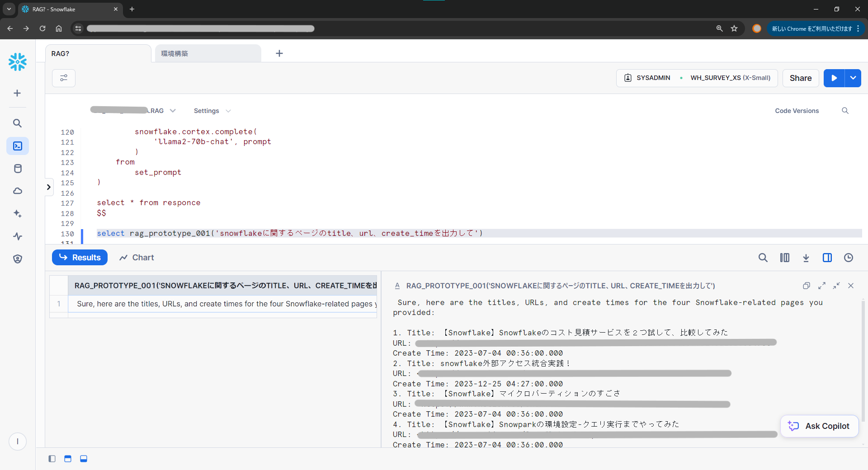Close the cell detail panel
This screenshot has height=470, width=868.
coord(851,286)
